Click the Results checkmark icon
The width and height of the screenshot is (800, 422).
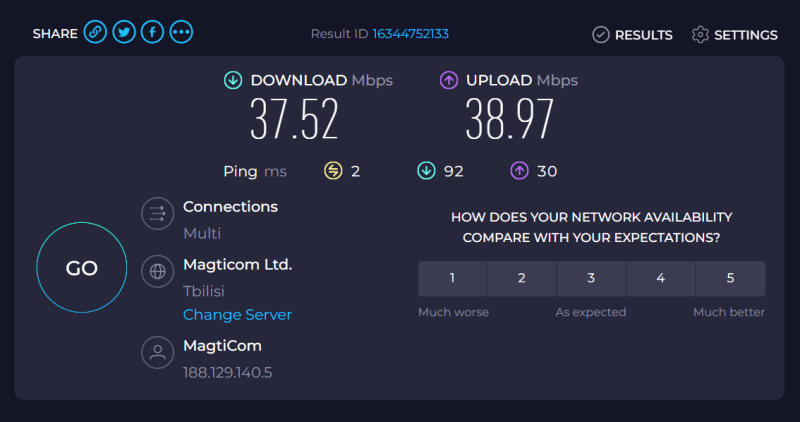point(601,35)
